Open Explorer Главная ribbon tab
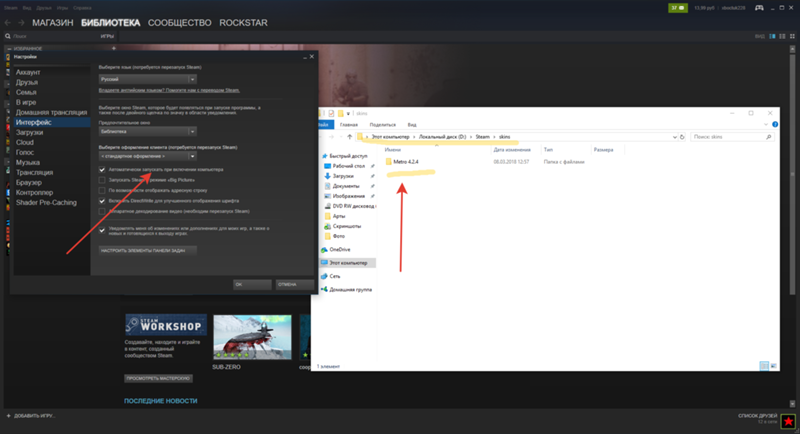800x434 pixels. point(349,124)
